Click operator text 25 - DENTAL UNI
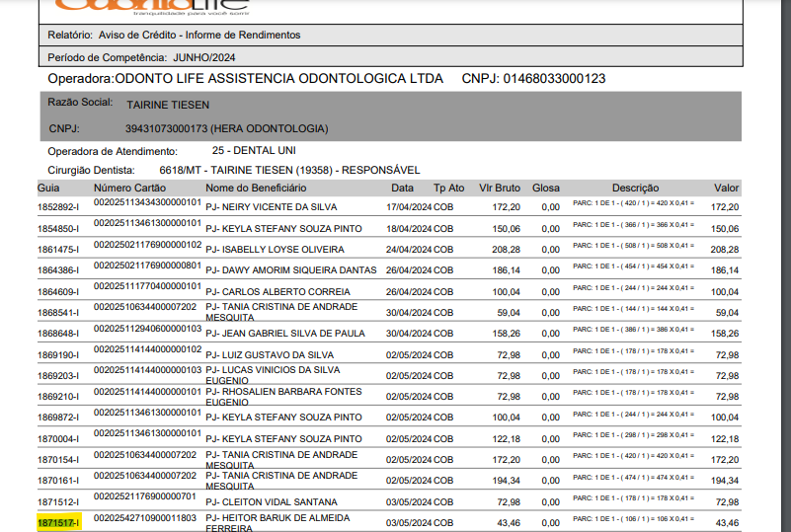Screen dimensions: 791x532 [x=254, y=151]
